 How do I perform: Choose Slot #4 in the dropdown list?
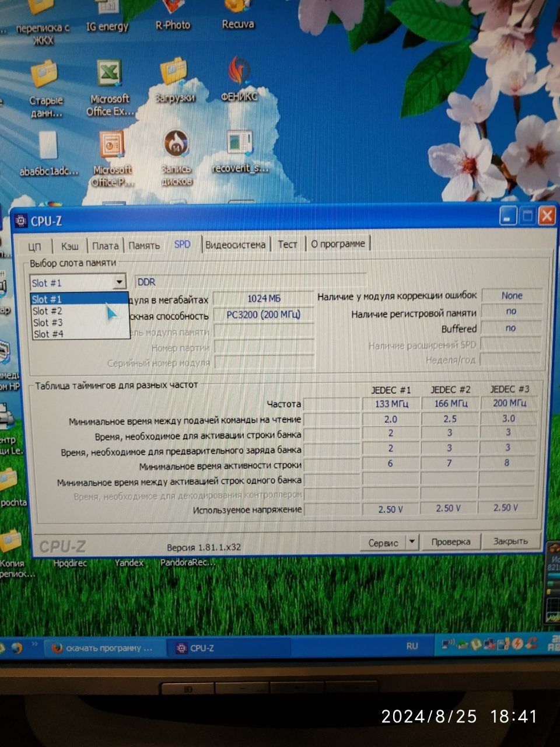click(x=79, y=334)
